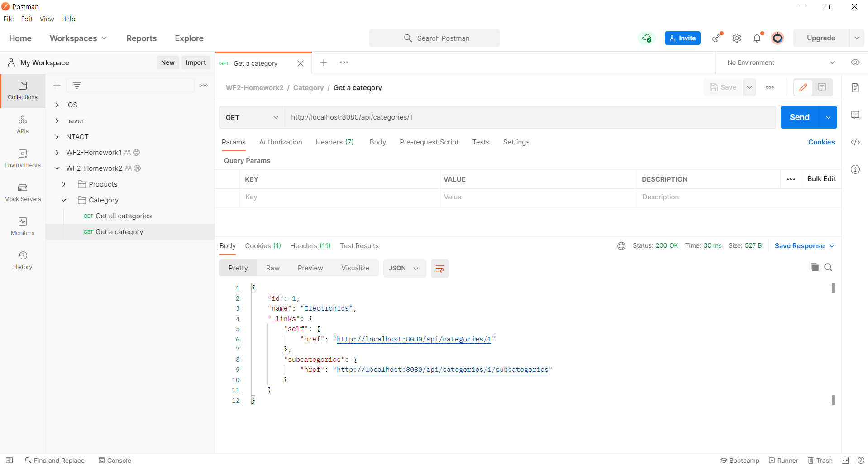Viewport: 868px width, 466px height.
Task: Click the environment quick look eye icon
Action: [x=855, y=62]
